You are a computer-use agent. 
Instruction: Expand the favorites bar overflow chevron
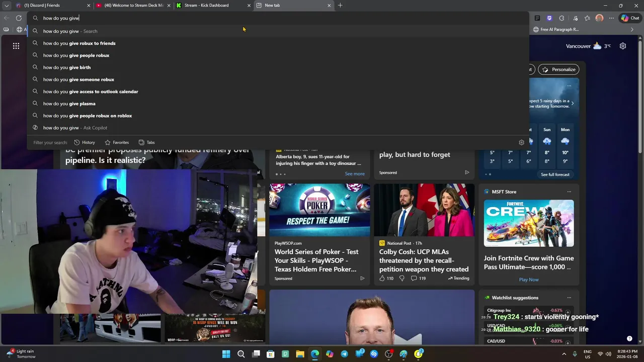(632, 30)
